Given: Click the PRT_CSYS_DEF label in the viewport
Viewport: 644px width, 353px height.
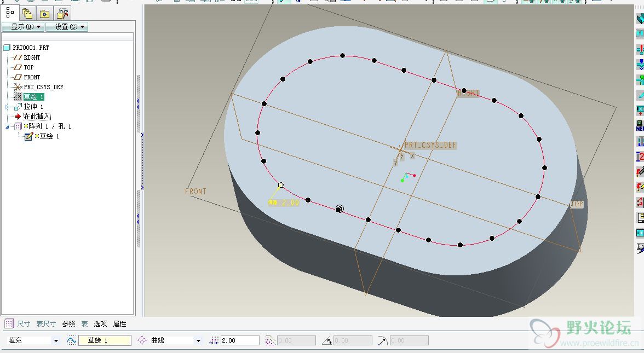Looking at the screenshot, I should point(430,145).
